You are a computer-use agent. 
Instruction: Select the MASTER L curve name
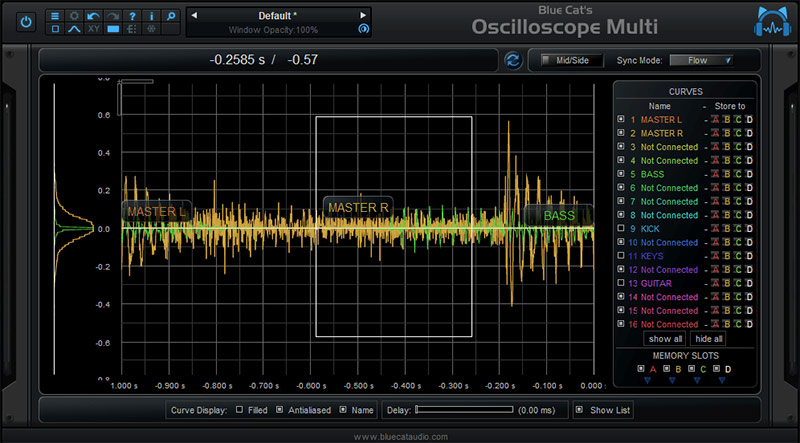[661, 120]
